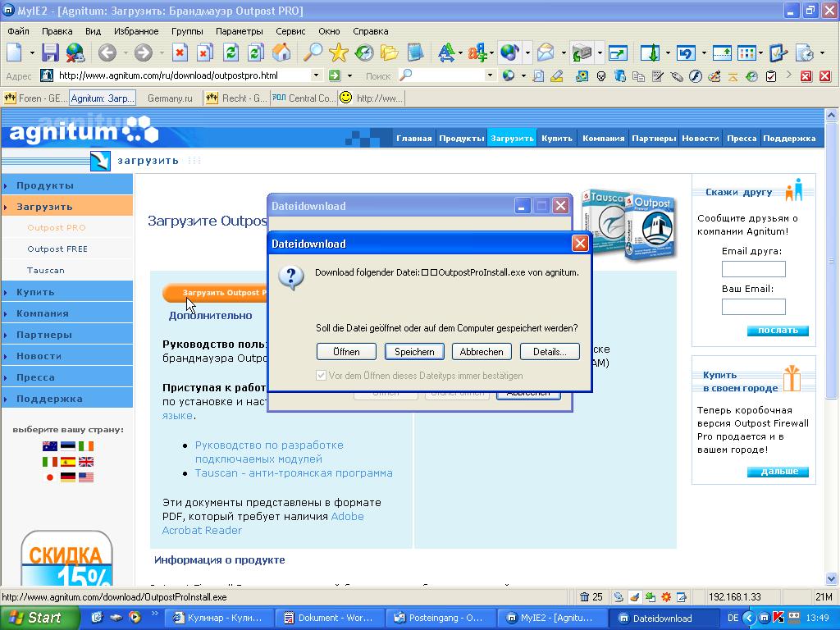Open dropdown arrow next to Go button
840x630 pixels.
click(349, 76)
